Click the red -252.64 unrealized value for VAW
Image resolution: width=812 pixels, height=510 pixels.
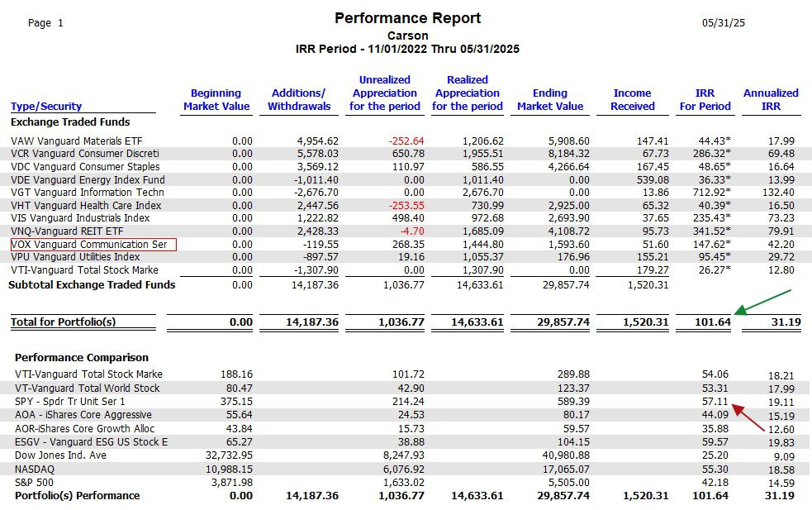point(406,141)
